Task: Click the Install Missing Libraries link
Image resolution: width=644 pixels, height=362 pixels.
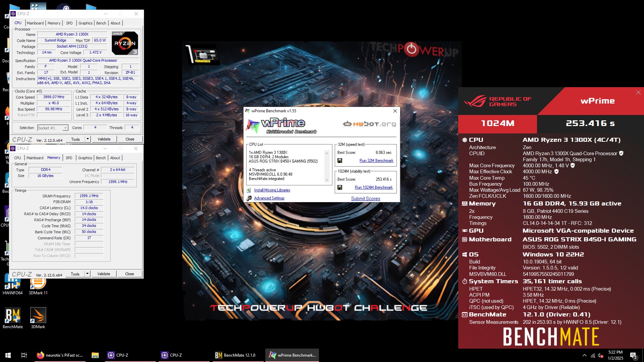Action: pyautogui.click(x=272, y=190)
